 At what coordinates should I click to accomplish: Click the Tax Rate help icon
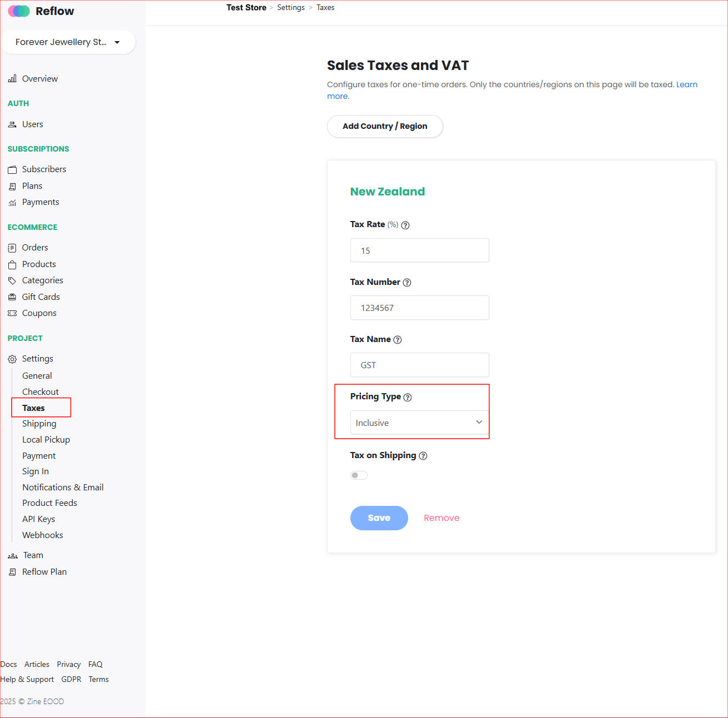tap(405, 225)
